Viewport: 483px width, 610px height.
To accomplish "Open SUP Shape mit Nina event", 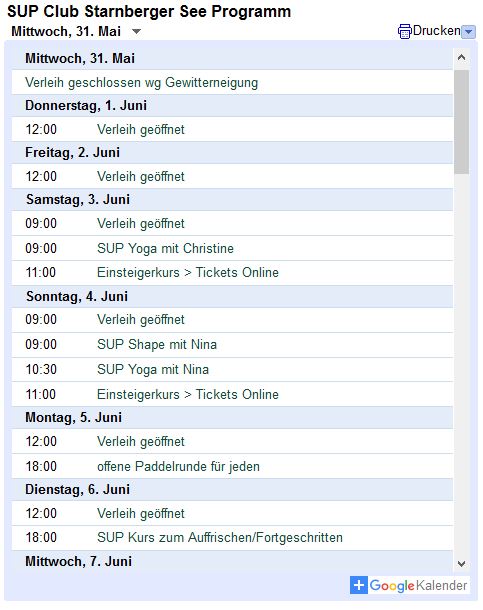I will tap(157, 344).
